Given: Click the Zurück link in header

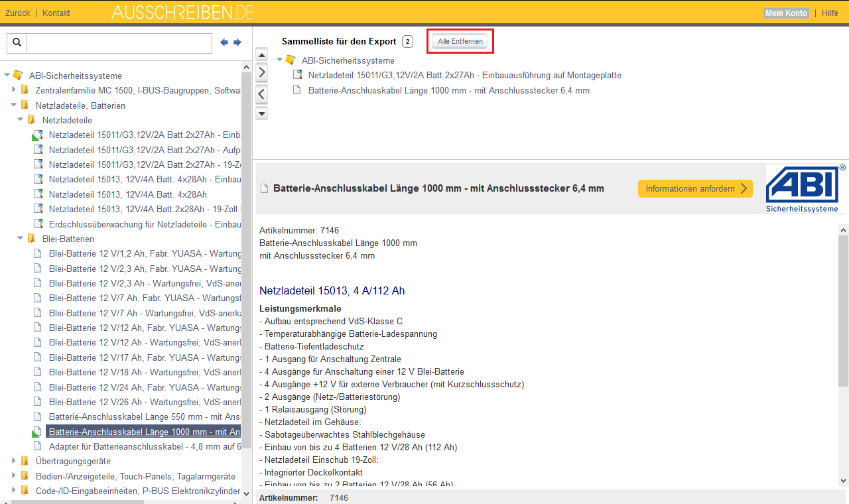Looking at the screenshot, I should [17, 13].
